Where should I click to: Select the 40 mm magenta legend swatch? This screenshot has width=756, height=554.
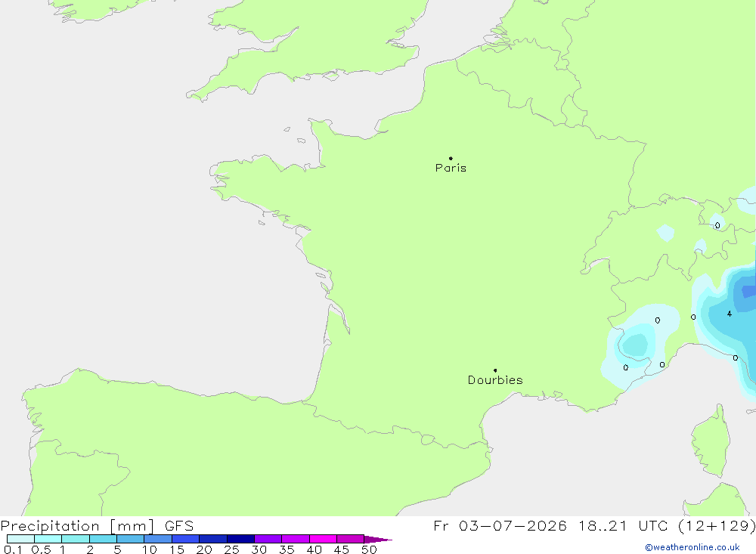[x=323, y=539]
